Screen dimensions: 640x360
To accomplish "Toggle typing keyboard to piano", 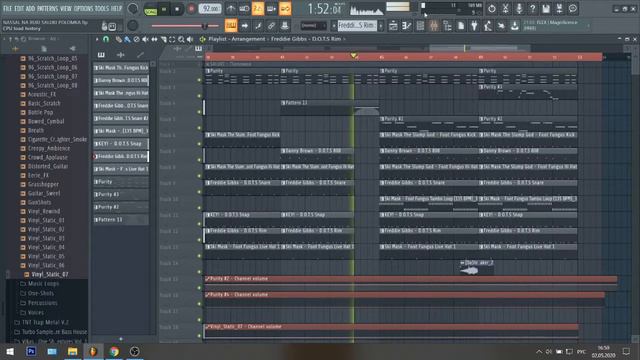I will pyautogui.click(x=231, y=26).
